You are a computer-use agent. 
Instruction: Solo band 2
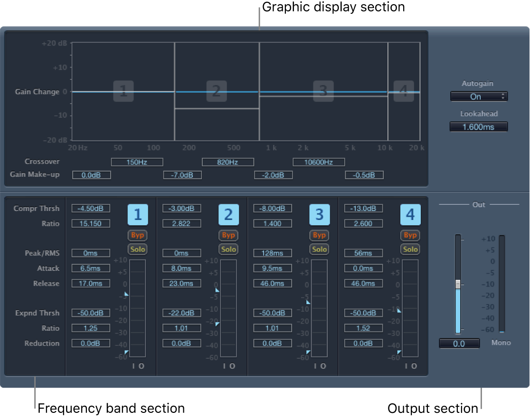pyautogui.click(x=228, y=249)
